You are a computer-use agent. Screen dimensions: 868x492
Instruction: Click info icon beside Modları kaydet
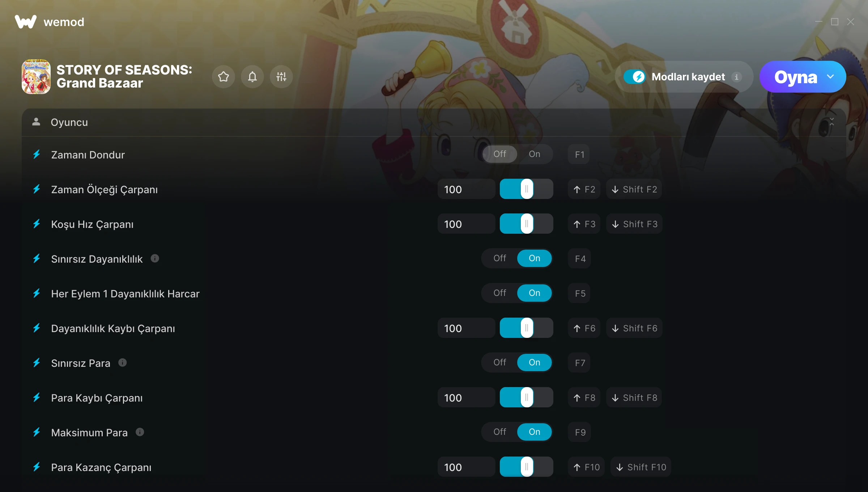(736, 77)
